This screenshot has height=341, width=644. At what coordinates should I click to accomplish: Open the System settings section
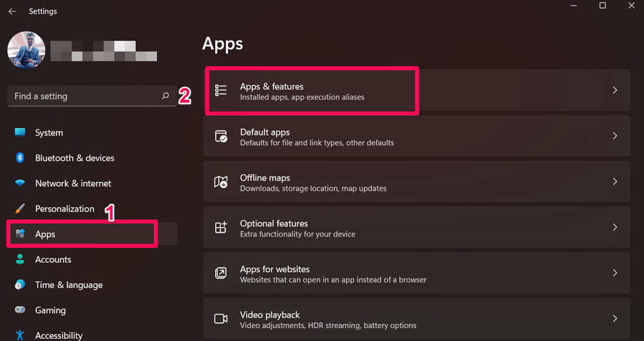49,133
